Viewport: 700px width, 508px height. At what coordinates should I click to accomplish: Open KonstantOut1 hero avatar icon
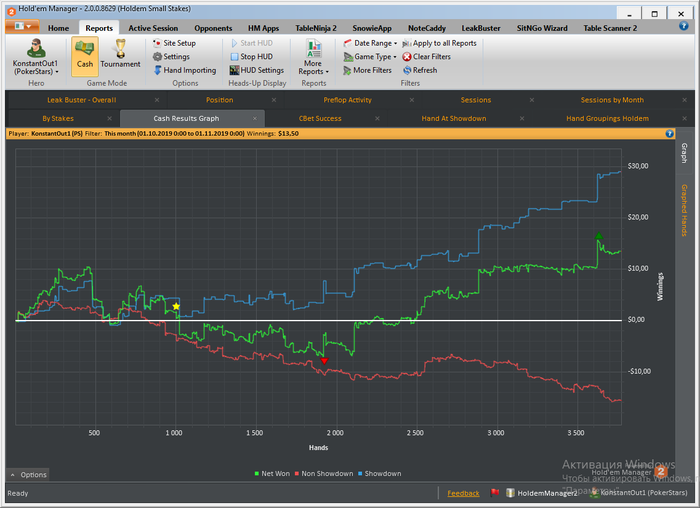click(x=35, y=48)
